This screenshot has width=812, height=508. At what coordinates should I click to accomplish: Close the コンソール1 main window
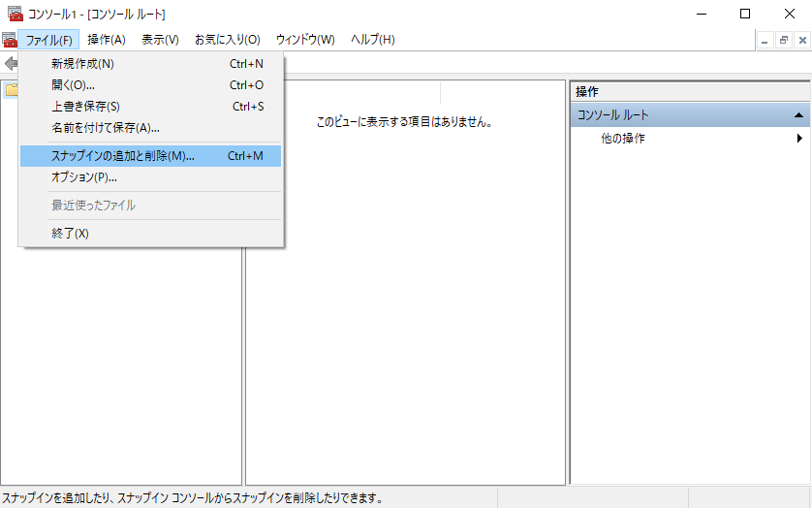pos(789,14)
